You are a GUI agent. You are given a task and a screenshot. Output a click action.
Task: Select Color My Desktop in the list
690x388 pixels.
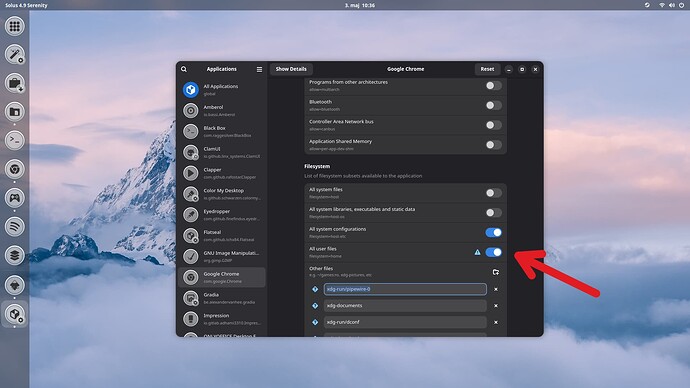222,194
